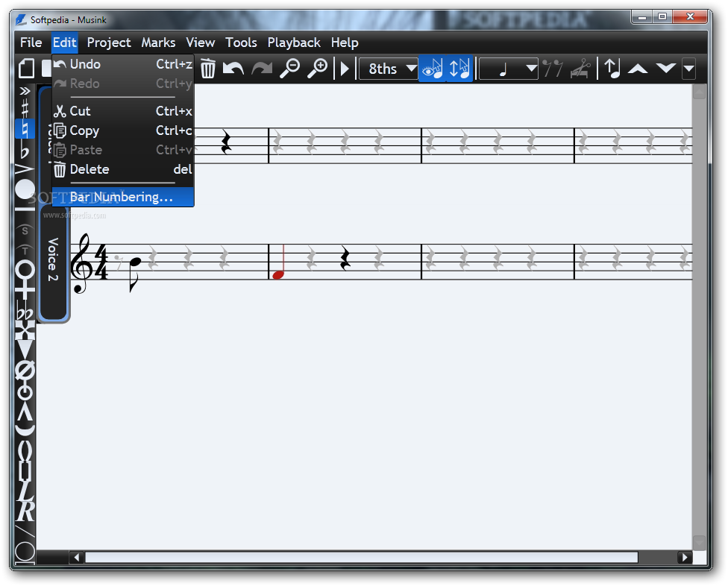The width and height of the screenshot is (728, 586).
Task: Select the tenuto line mark
Action: 25,210
